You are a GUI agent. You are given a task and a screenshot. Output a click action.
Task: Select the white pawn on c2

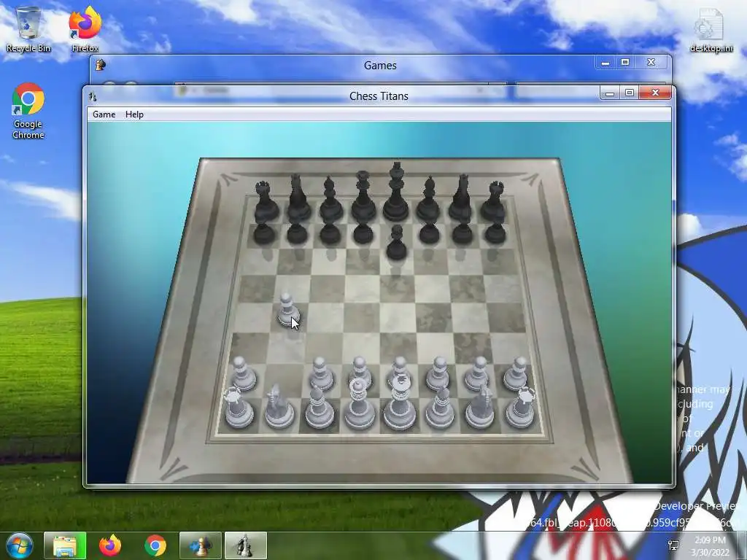point(322,374)
